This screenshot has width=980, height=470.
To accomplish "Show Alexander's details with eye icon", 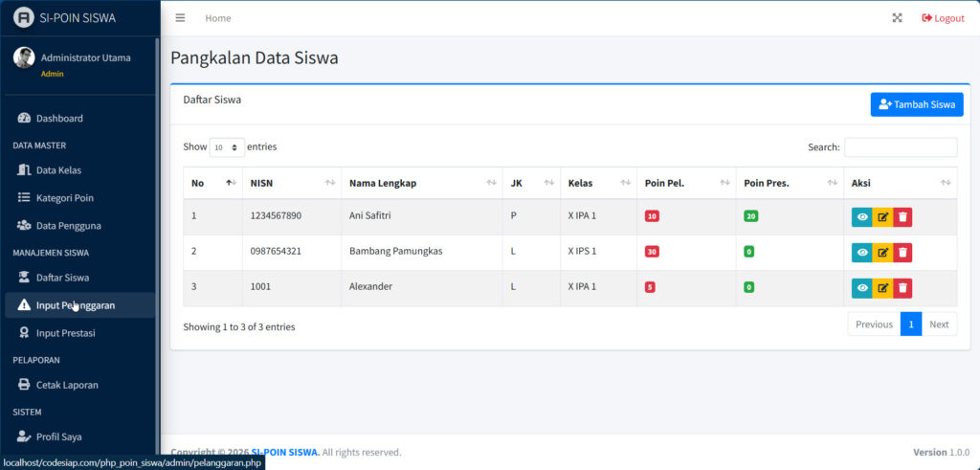I will [x=862, y=288].
